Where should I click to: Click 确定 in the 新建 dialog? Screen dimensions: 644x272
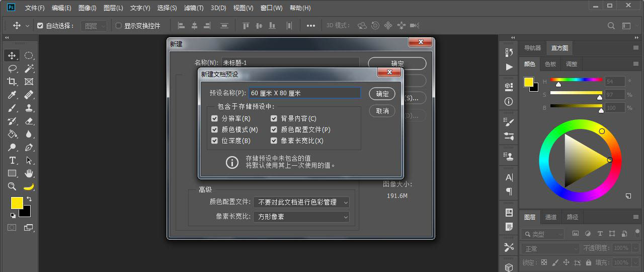point(397,63)
